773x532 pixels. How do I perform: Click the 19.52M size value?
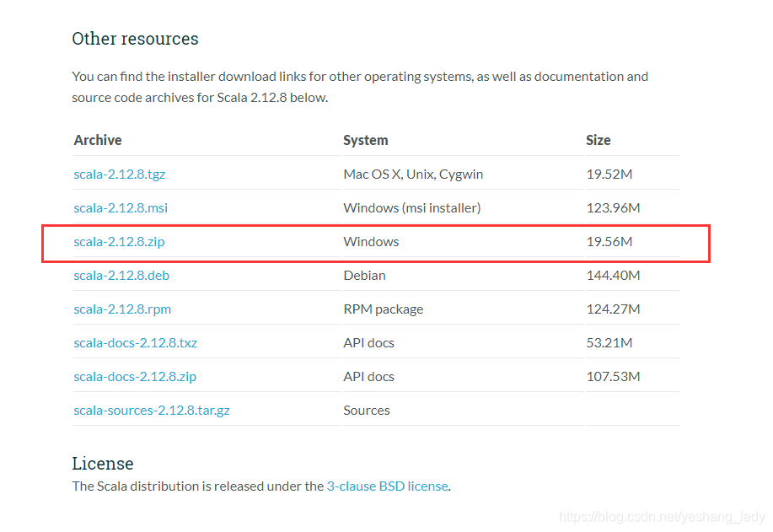click(609, 175)
